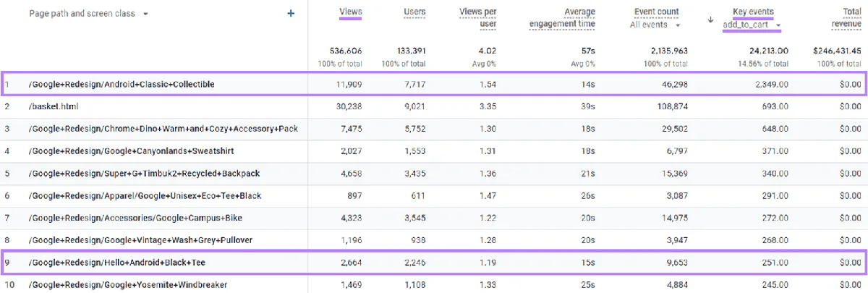Click users value 1,553 in row 4

tap(414, 150)
